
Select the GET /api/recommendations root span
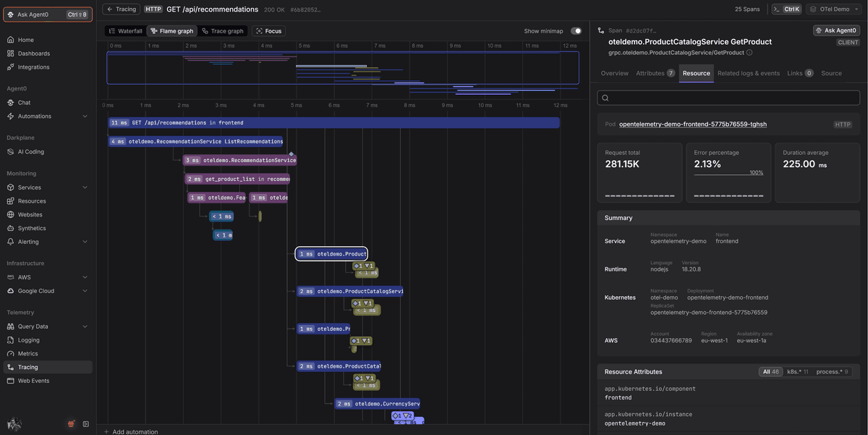pyautogui.click(x=333, y=123)
